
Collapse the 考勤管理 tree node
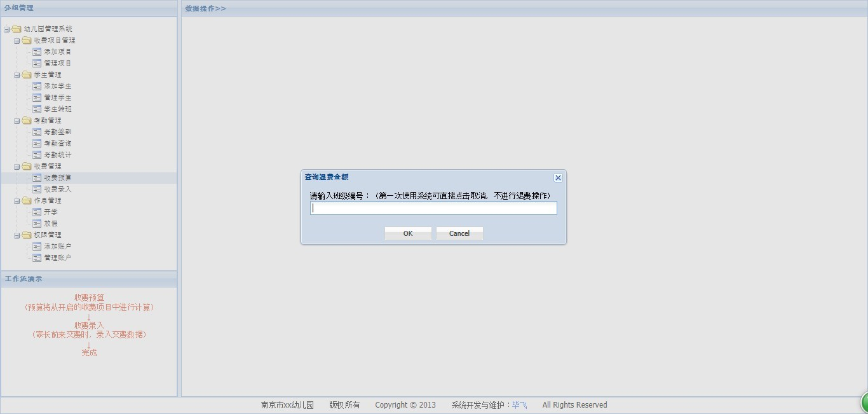tap(17, 121)
